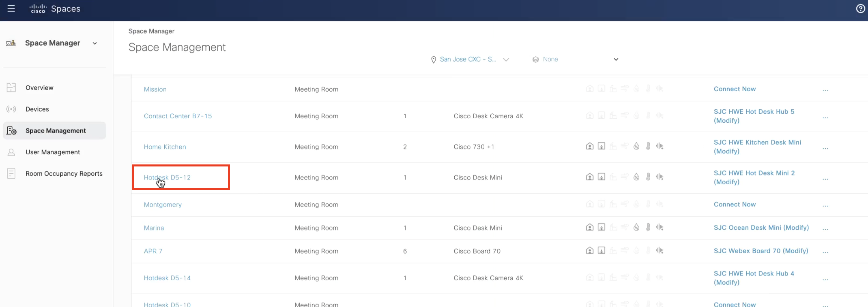
Task: Open the None layer filter dropdown
Action: pos(575,59)
